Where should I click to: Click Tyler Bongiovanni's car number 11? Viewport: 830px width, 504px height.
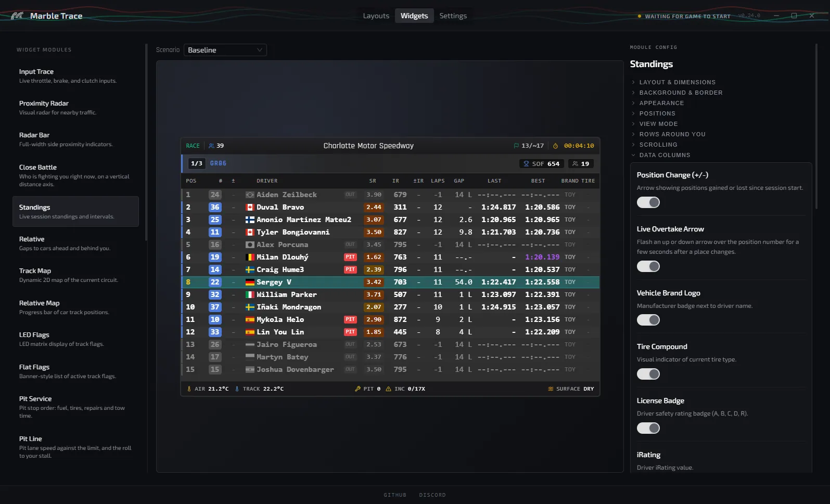click(215, 232)
